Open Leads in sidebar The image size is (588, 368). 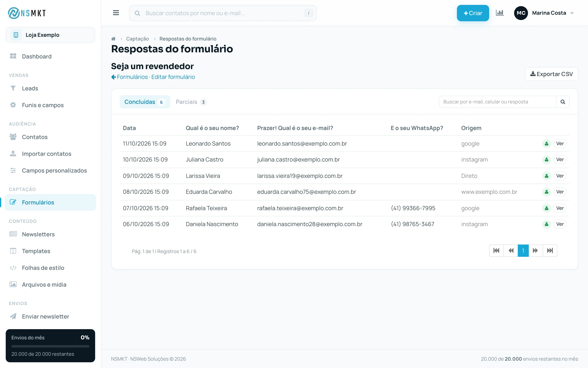click(x=50, y=88)
